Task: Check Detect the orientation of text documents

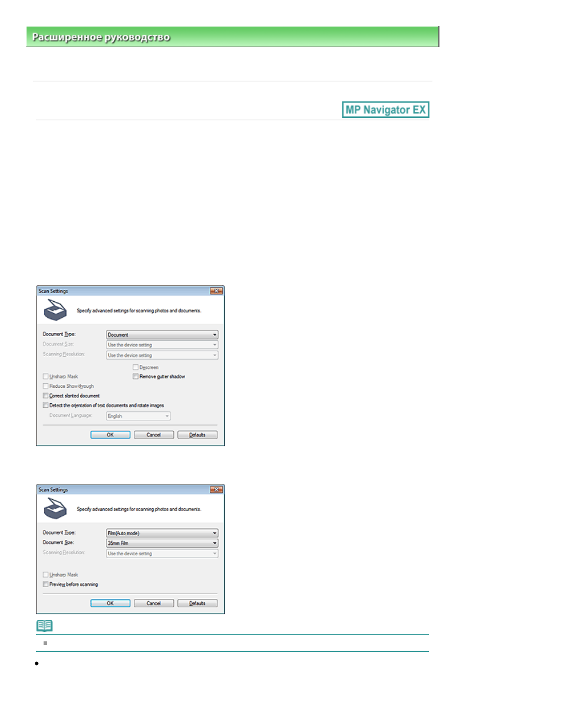Action: pos(45,406)
